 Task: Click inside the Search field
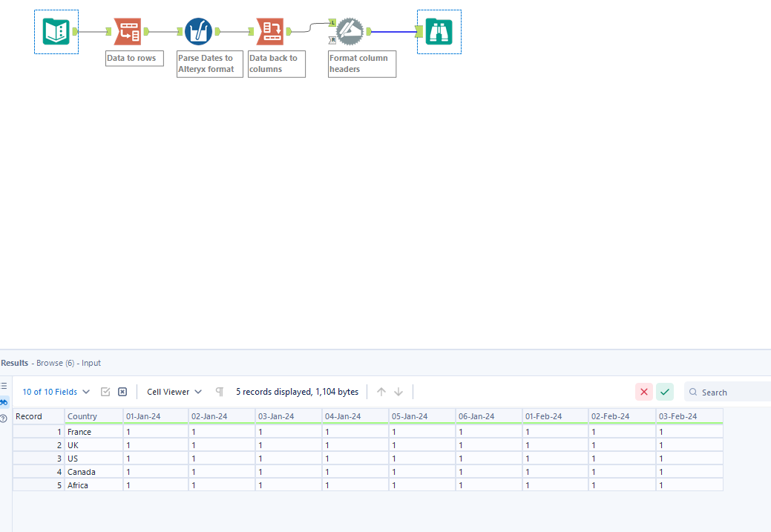point(731,391)
